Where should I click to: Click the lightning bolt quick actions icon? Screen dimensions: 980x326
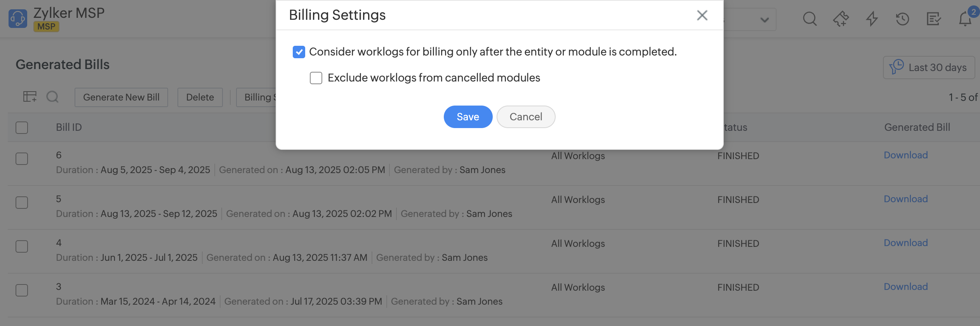coord(872,19)
